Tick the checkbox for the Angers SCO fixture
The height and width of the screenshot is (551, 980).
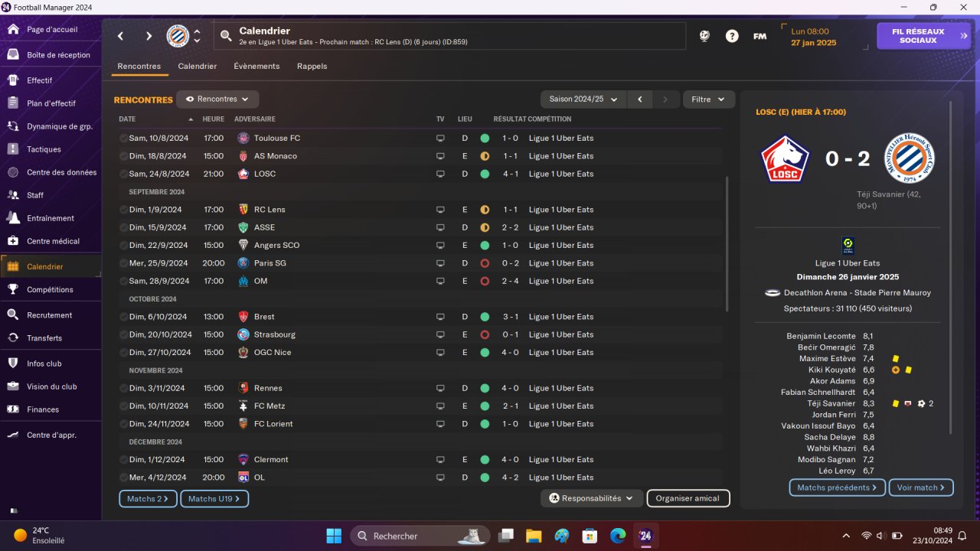pyautogui.click(x=123, y=246)
